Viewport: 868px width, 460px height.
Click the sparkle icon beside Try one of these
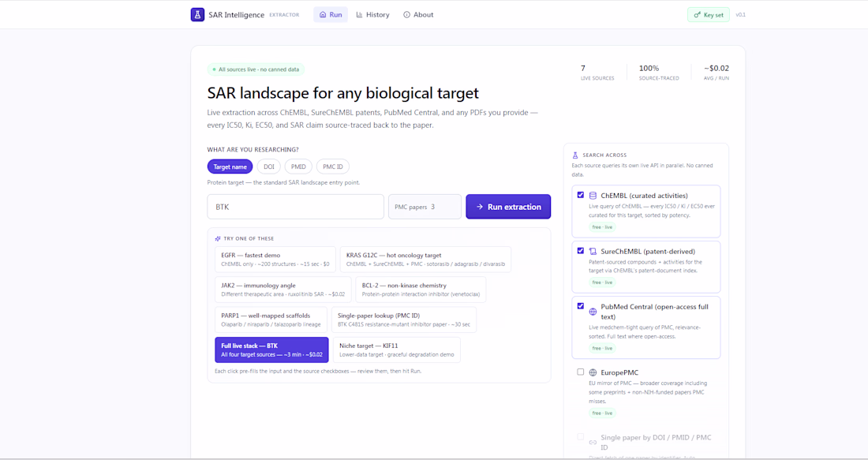click(x=218, y=238)
